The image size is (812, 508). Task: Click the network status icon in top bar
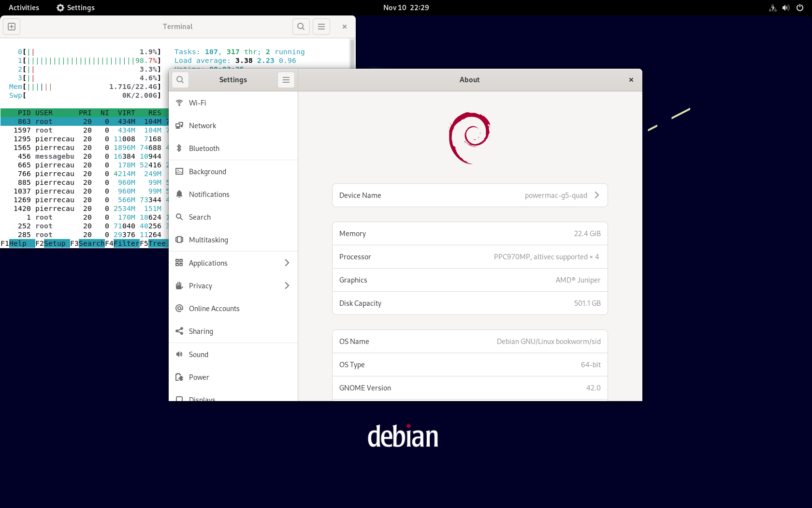772,8
